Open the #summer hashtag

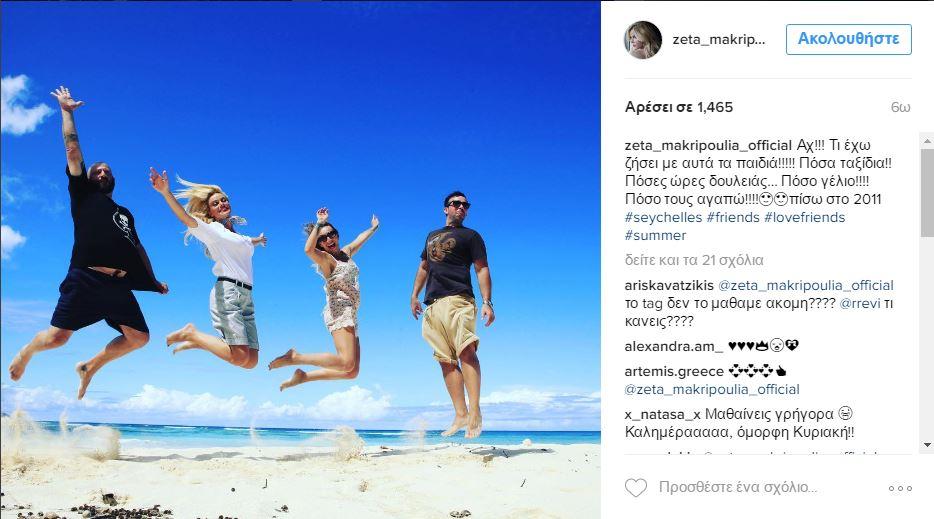click(655, 235)
